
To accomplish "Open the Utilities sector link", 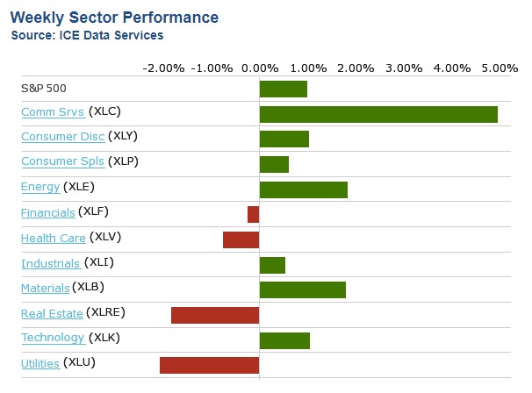I will tap(40, 364).
